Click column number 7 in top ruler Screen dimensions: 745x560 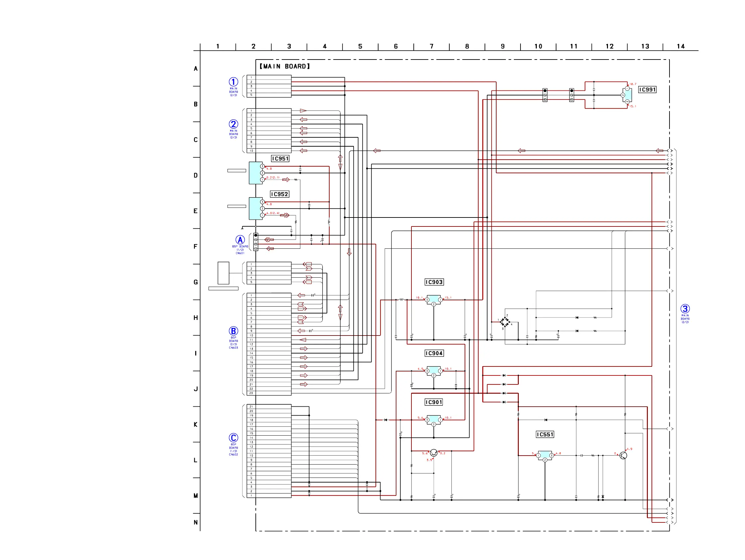[x=431, y=47]
